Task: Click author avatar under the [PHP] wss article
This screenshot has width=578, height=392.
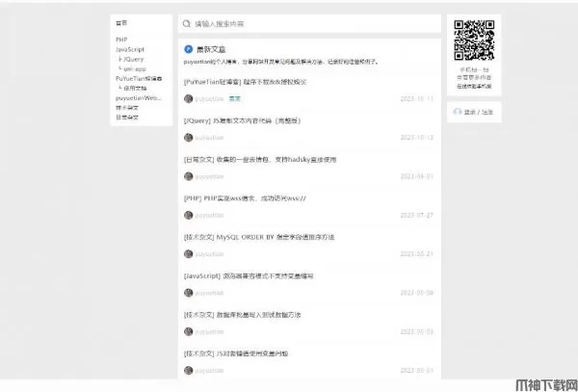Action: tap(189, 215)
